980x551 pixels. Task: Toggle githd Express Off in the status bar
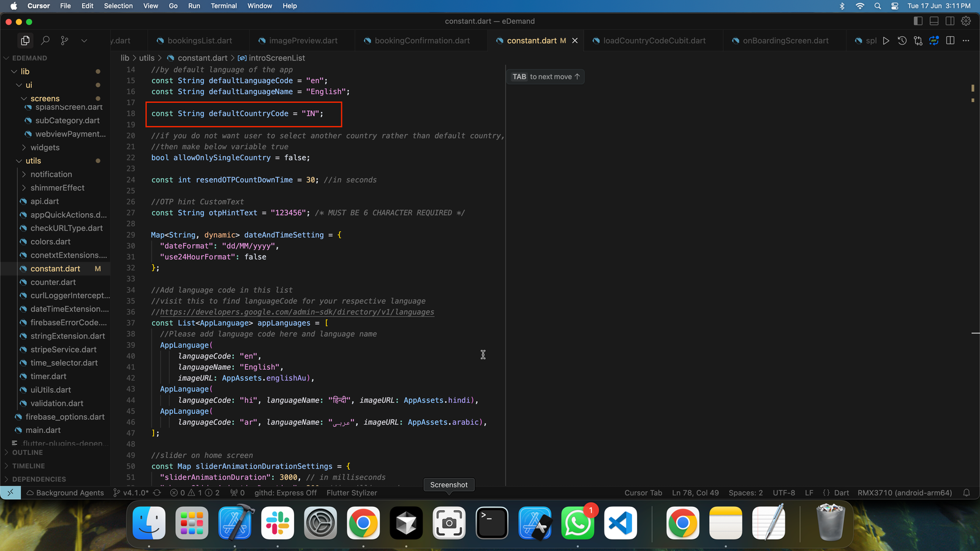(x=285, y=492)
